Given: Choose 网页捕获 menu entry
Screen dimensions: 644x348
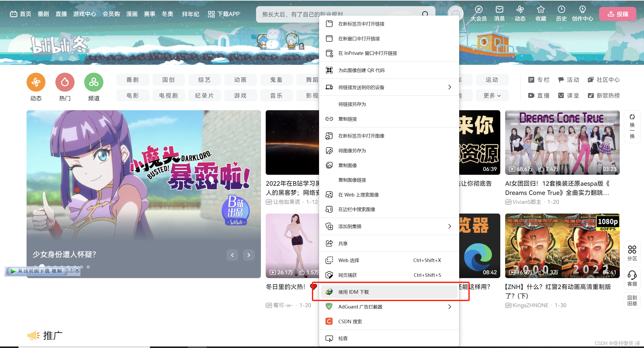Looking at the screenshot, I should click(389, 275).
